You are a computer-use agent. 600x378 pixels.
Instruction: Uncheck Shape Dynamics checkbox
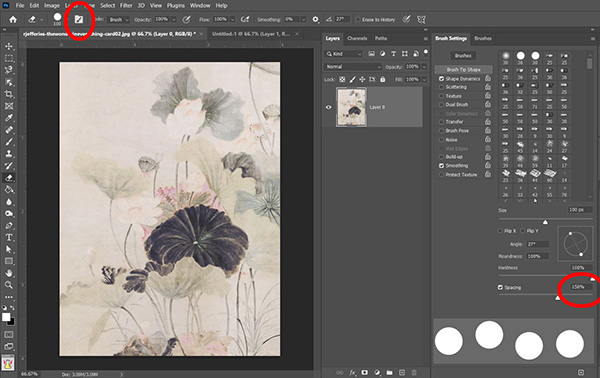[x=441, y=79]
